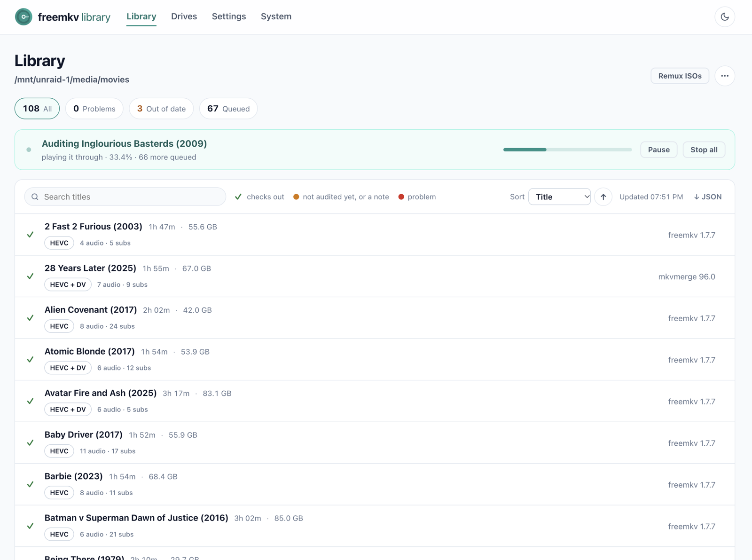The height and width of the screenshot is (560, 752).
Task: Open the Drives tab
Action: click(184, 16)
